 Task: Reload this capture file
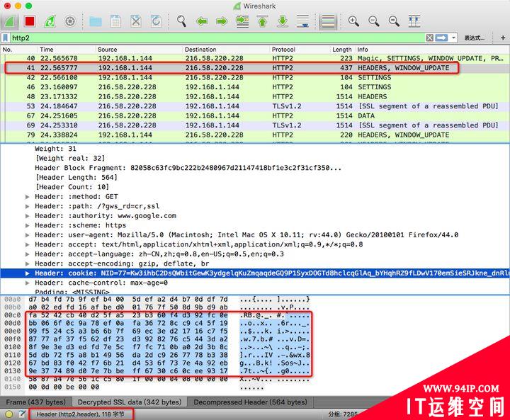pos(156,21)
